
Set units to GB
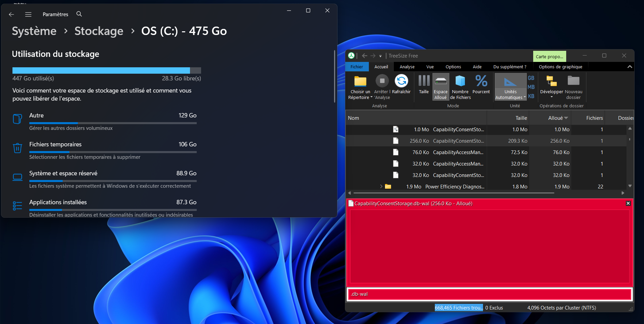click(x=531, y=78)
